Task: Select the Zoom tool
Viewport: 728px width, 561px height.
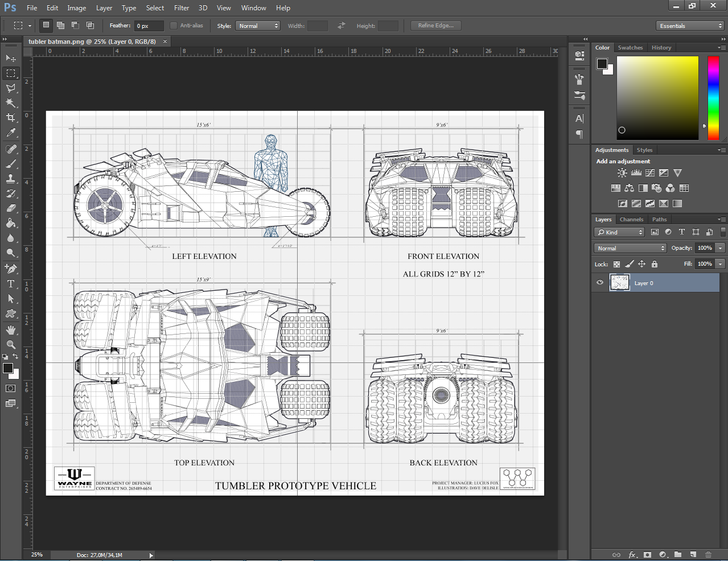Action: (10, 344)
